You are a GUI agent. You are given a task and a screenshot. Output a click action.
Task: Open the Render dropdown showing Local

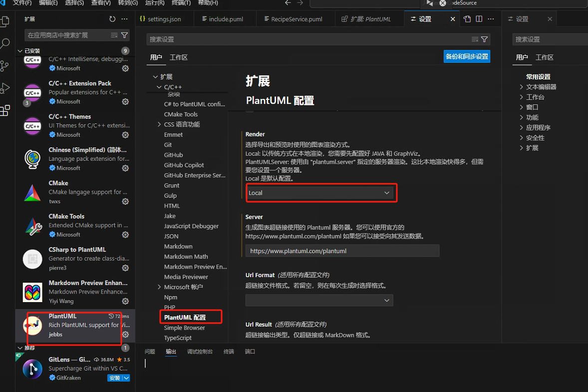(x=319, y=193)
